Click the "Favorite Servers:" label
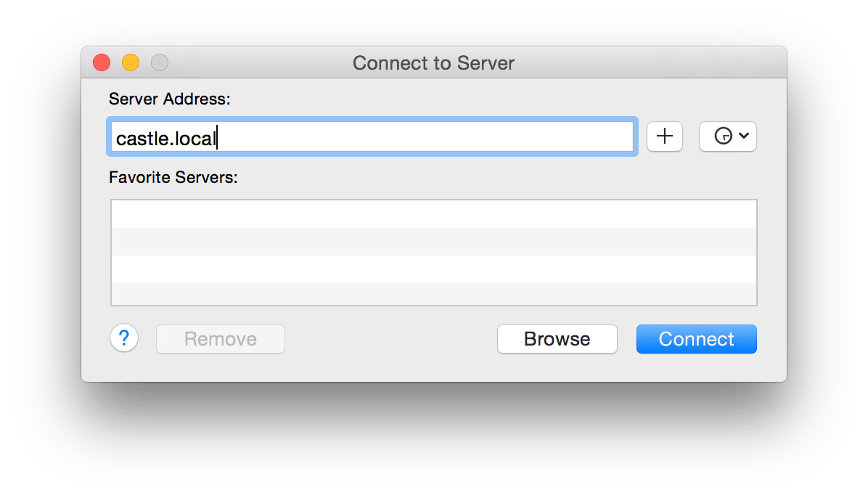The image size is (868, 498). tap(173, 177)
